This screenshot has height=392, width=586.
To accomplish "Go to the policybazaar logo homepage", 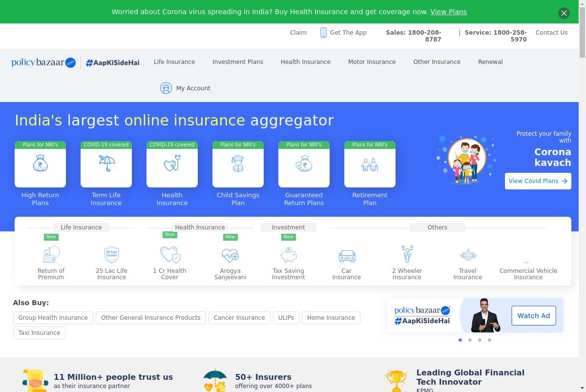I will (x=43, y=62).
